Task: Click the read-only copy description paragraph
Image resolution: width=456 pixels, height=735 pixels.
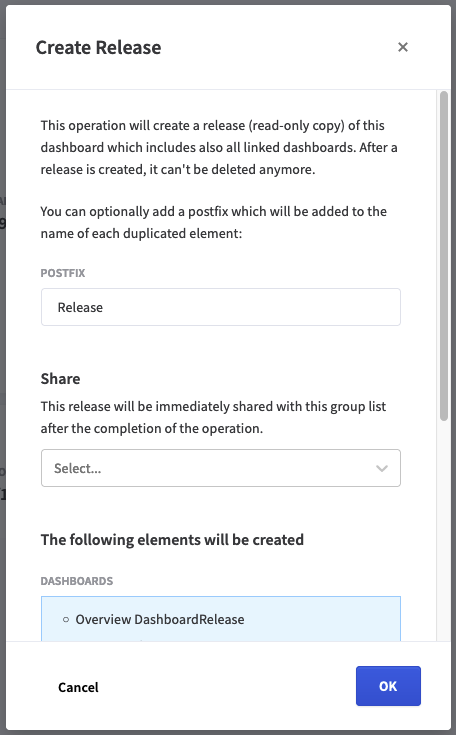Action: [219, 147]
